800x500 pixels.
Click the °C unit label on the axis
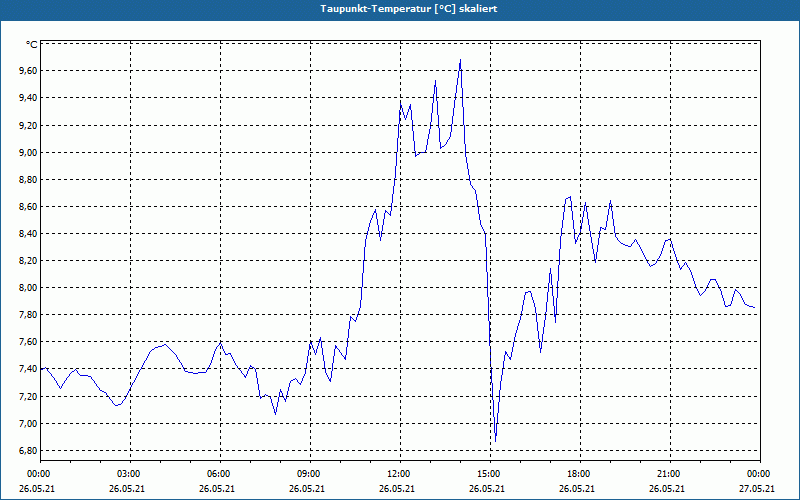point(32,45)
